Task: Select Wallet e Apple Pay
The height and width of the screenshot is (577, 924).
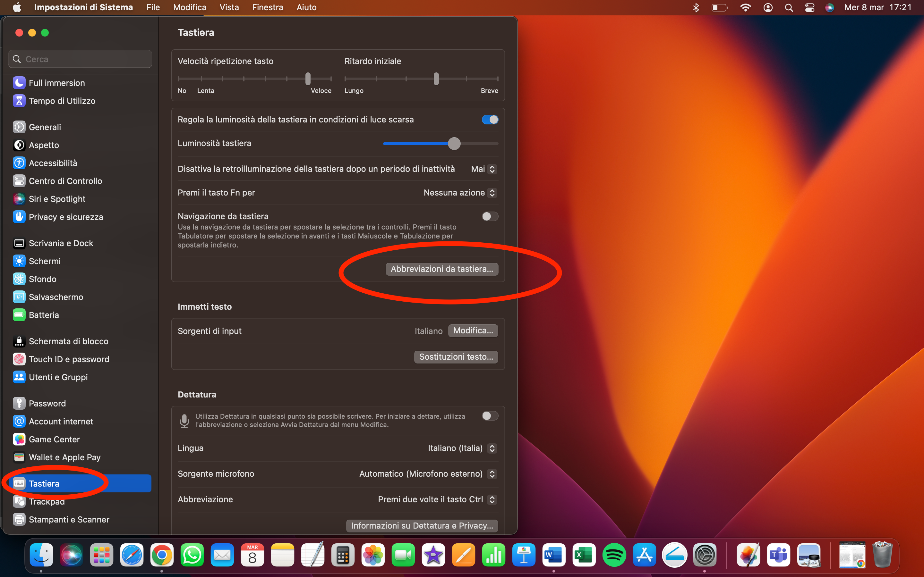Action: point(64,457)
